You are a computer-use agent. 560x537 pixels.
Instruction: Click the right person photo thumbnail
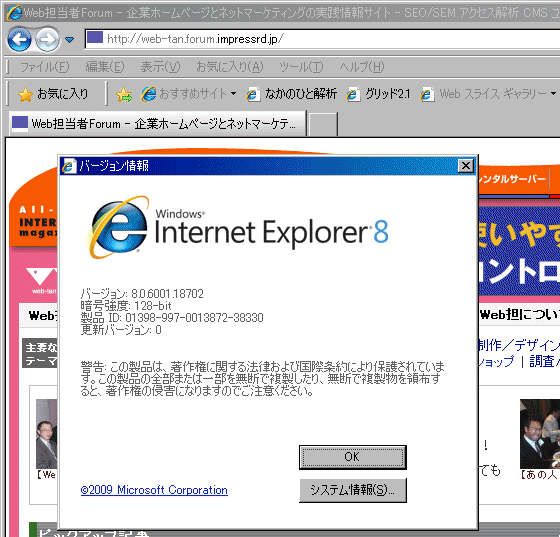[540, 433]
